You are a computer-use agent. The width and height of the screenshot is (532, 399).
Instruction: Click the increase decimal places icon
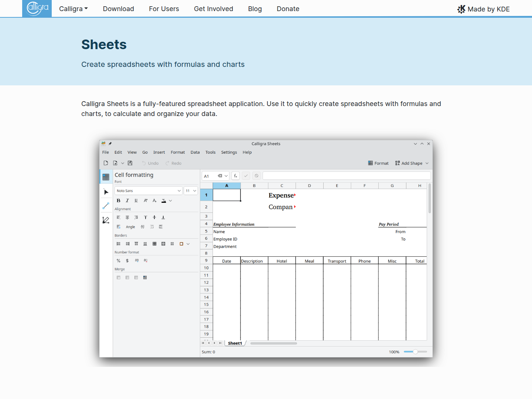pyautogui.click(x=137, y=261)
